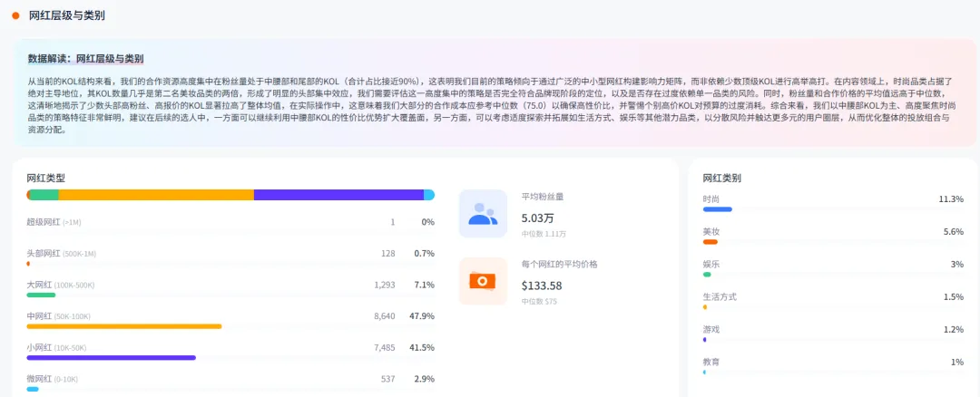980x397 pixels.
Task: Select the green segment of stacked bar
Action: [x=44, y=195]
